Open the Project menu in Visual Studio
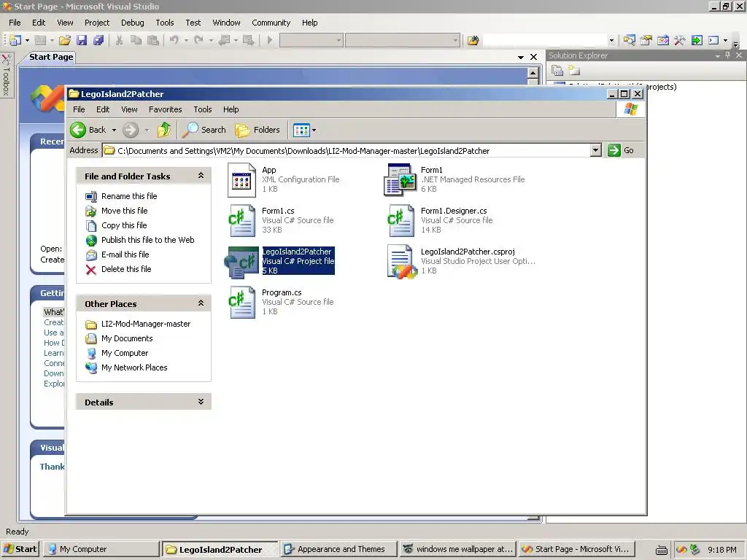This screenshot has width=747, height=560. [x=97, y=23]
